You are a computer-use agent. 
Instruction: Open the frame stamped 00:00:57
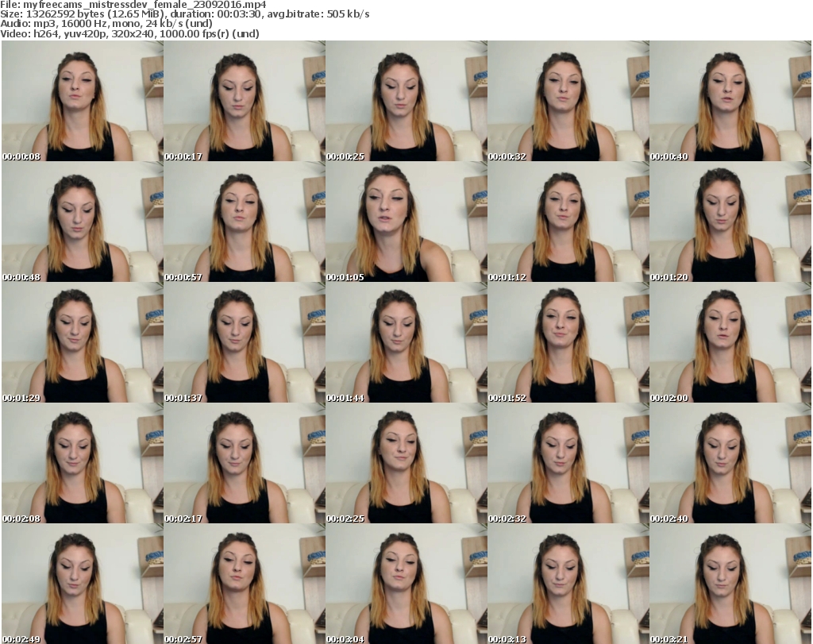(245, 222)
